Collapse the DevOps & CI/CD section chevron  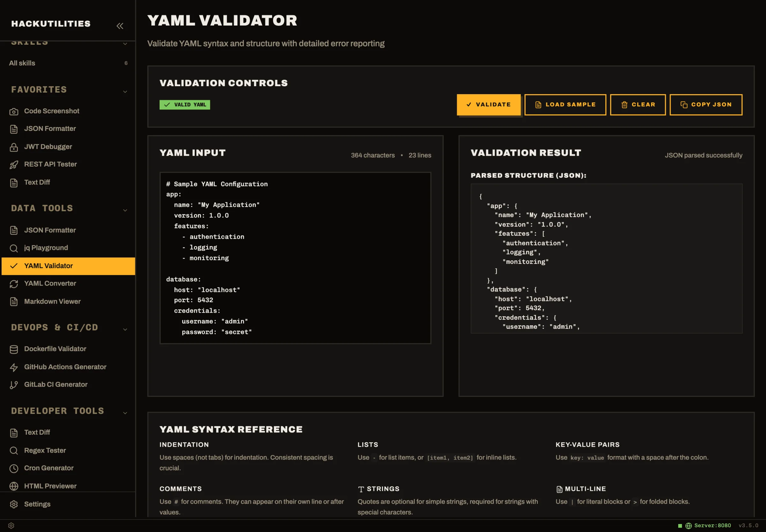pos(125,330)
